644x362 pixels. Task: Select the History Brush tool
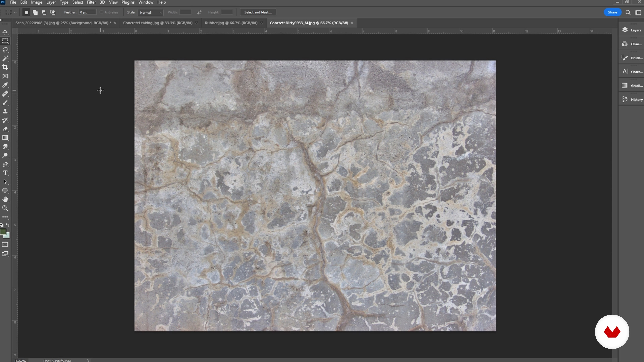(x=5, y=120)
